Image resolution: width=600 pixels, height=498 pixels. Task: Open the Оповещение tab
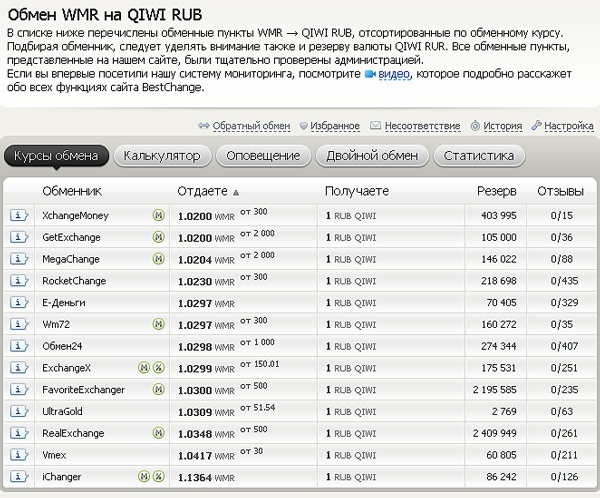click(x=263, y=156)
